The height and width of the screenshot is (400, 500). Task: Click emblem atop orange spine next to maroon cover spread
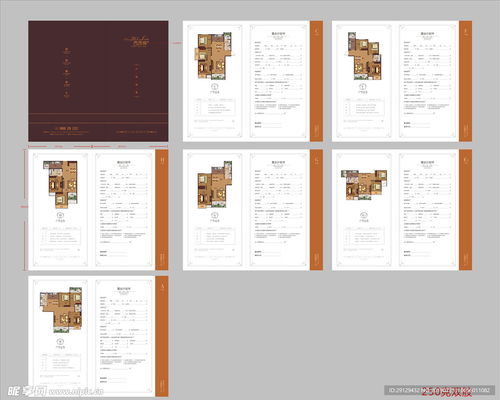[317, 32]
